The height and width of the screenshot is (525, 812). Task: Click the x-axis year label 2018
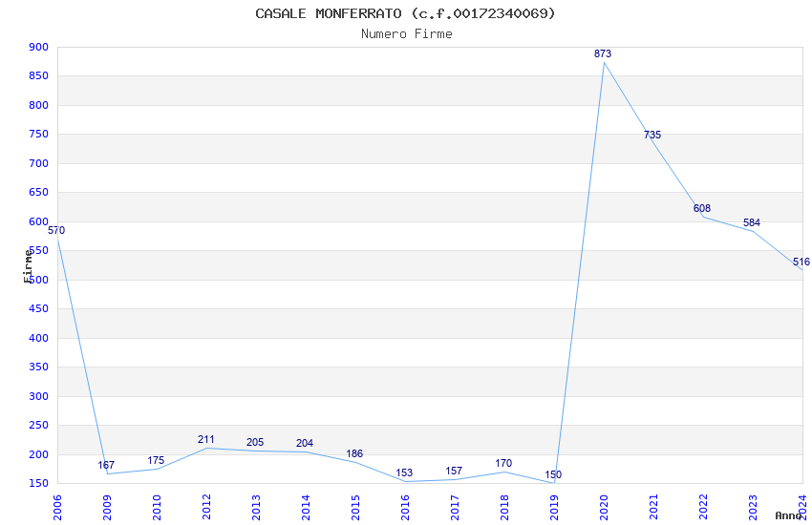click(504, 508)
